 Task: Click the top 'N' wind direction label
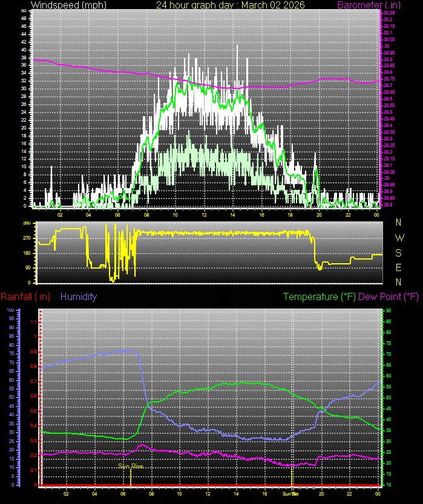(399, 222)
